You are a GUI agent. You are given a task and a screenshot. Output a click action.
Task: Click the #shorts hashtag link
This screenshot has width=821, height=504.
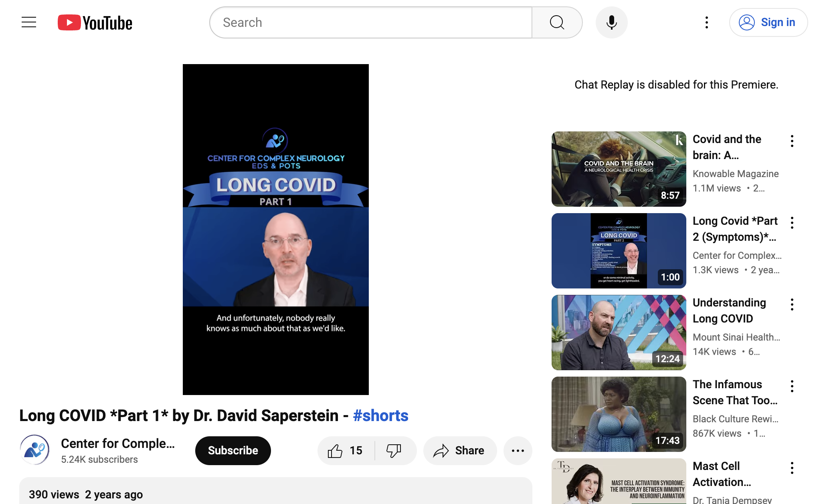(380, 415)
